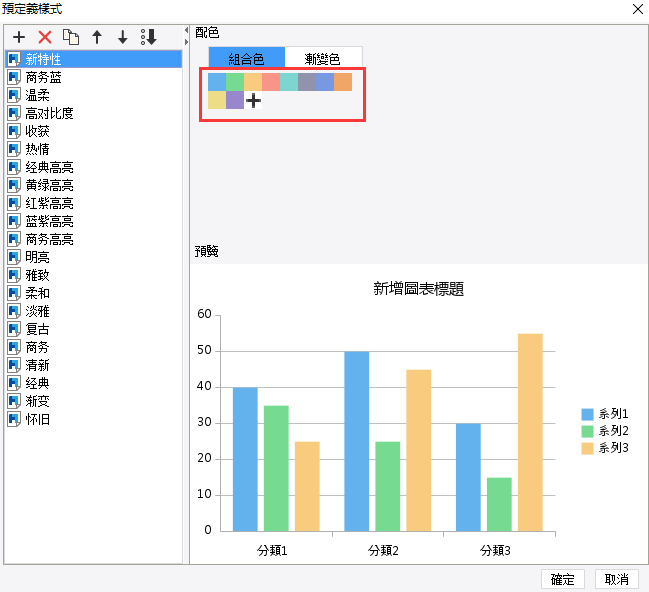The height and width of the screenshot is (592, 649).
Task: Select the 商务 style item
Action: click(94, 347)
